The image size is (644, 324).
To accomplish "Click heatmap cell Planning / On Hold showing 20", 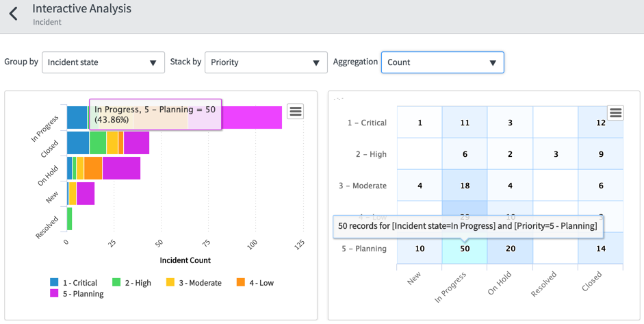I will (510, 249).
